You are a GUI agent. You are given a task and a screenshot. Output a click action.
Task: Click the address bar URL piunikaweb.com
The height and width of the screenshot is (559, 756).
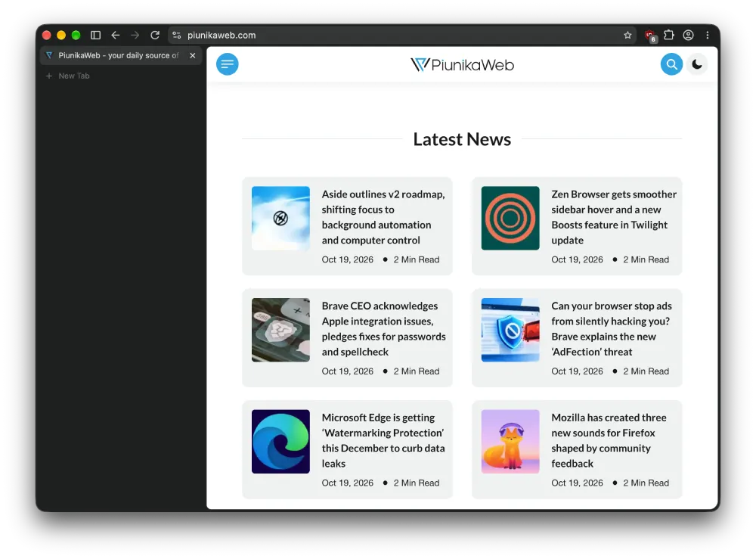222,36
